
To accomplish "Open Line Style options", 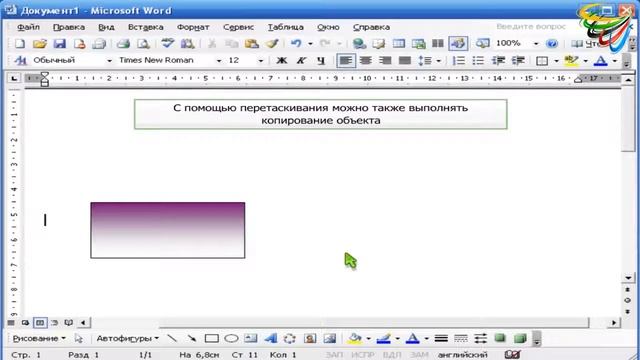I will (x=441, y=338).
